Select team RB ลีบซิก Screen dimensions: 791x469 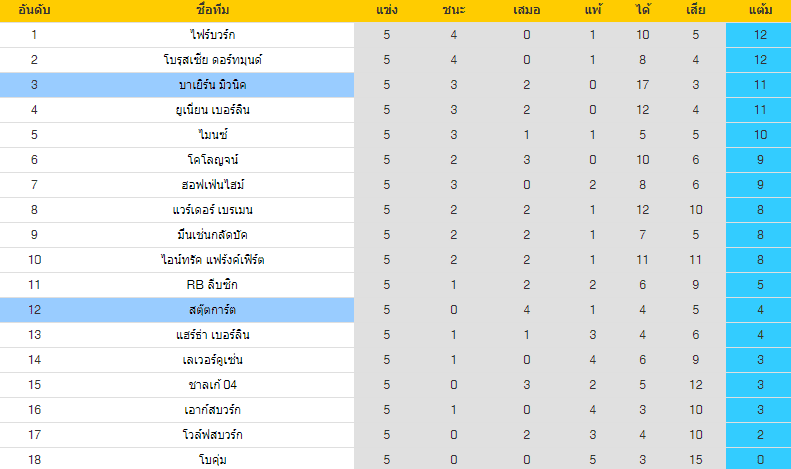pos(212,285)
